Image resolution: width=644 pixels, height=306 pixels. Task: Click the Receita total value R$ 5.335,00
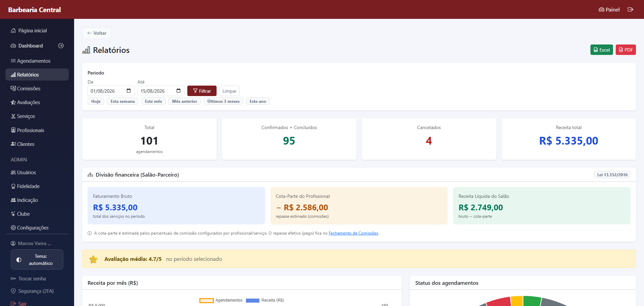[x=569, y=141]
